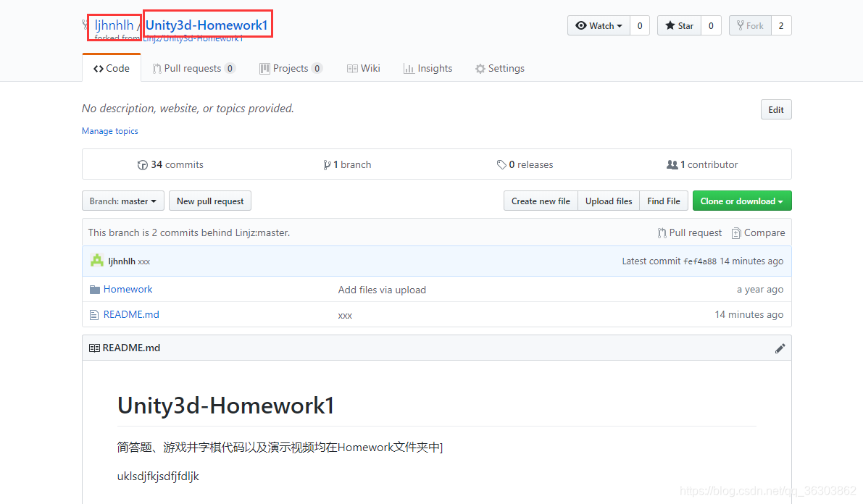Open the Settings tab
This screenshot has width=863, height=504.
click(500, 68)
